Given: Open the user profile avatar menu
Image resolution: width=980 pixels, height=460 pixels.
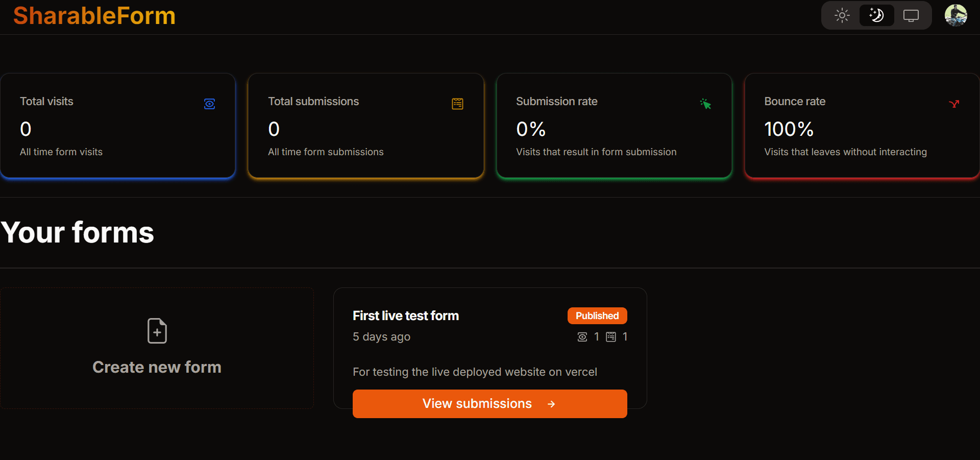Looking at the screenshot, I should click(x=957, y=15).
